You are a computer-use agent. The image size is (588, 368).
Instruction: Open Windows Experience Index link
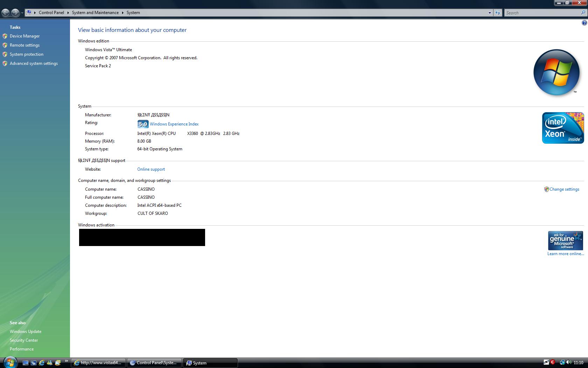click(x=174, y=124)
